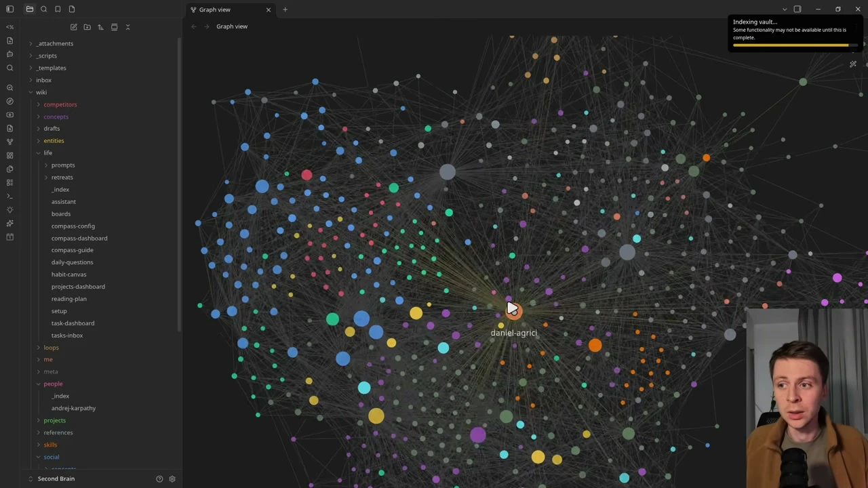Open search from the left ribbon magnifier
The height and width of the screenshot is (488, 868).
[x=9, y=68]
